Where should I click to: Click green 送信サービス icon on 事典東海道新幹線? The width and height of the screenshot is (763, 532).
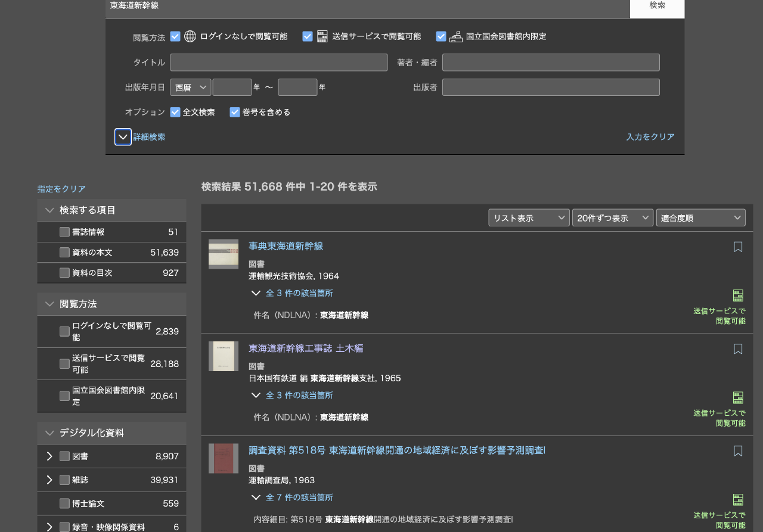(x=738, y=295)
